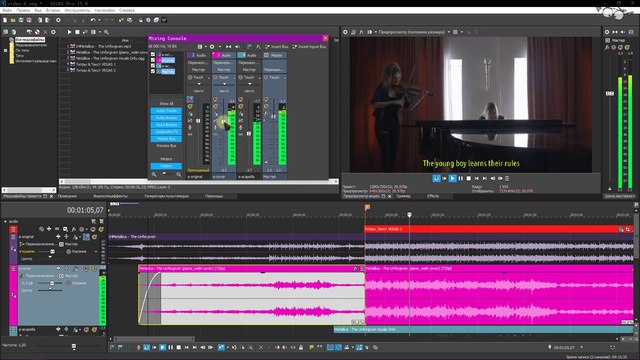Screen dimensions: 640x360
Task: Solo the a-cover track in its track header
Action: point(94,269)
